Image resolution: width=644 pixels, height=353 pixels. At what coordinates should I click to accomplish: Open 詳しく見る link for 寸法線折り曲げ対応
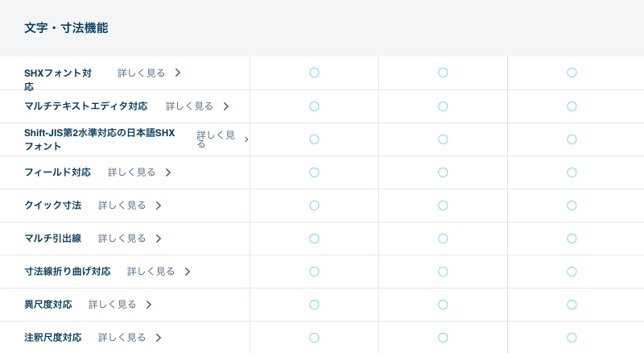pyautogui.click(x=151, y=272)
